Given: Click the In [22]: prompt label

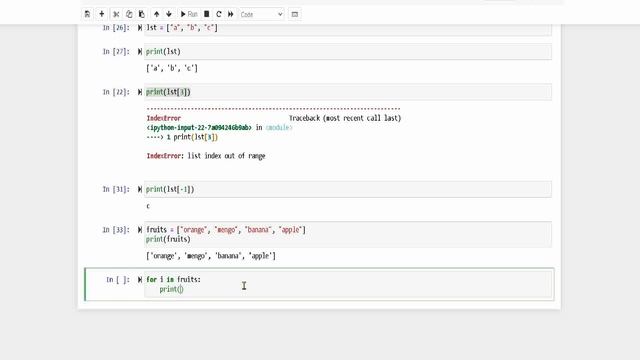Looking at the screenshot, I should pos(116,92).
